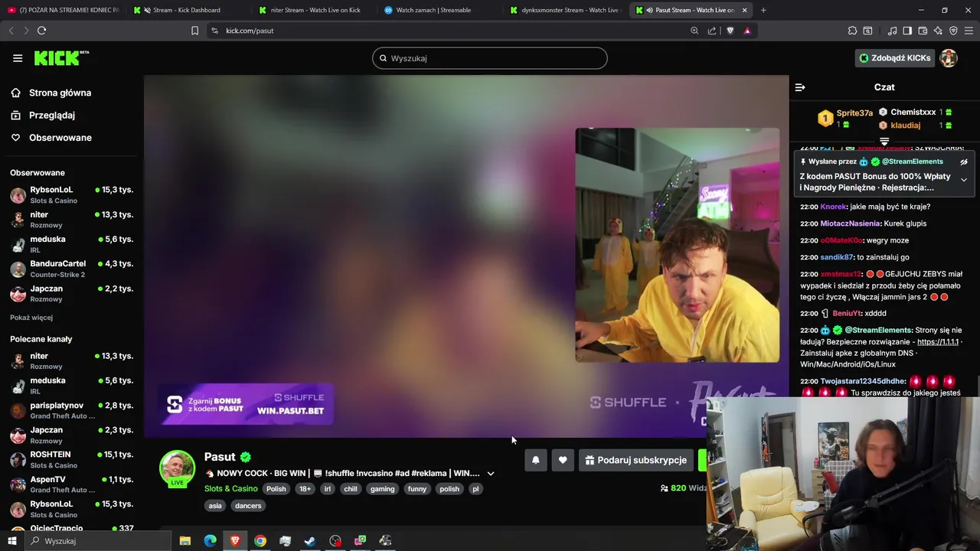
Task: Click Pokaż więcej to show more channels
Action: click(x=31, y=318)
